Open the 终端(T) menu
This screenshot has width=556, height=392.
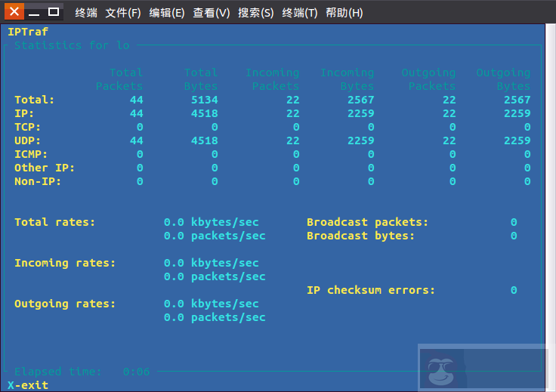300,13
